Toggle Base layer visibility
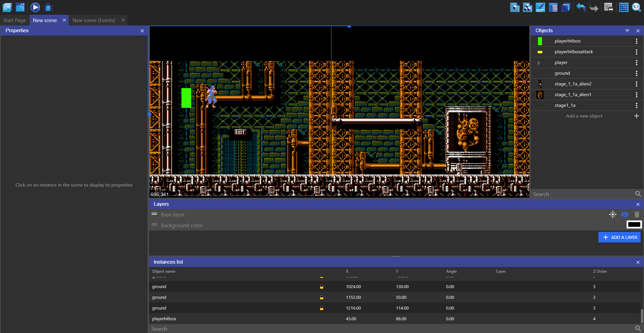 [625, 214]
